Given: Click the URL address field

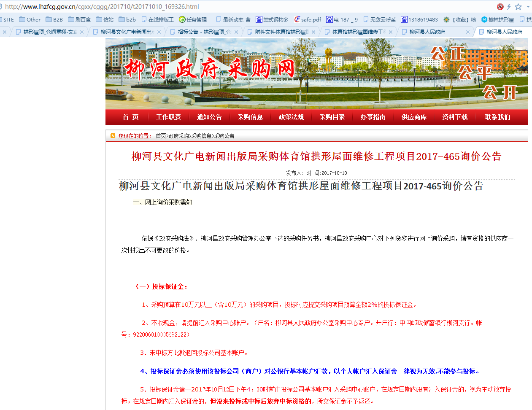Looking at the screenshot, I should pos(245,7).
